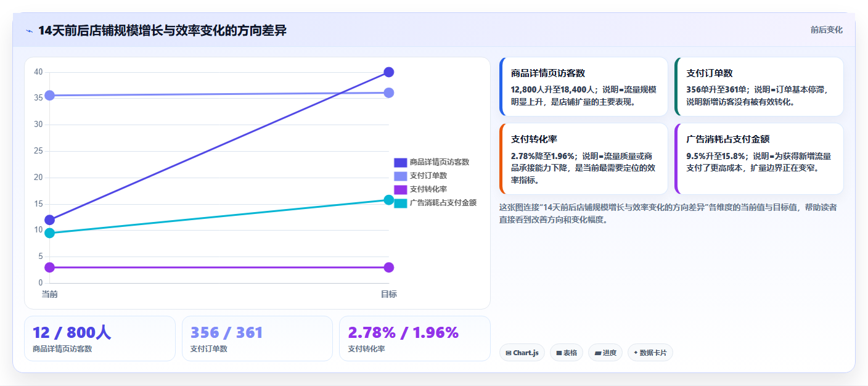Click the y-axis value 20
The height and width of the screenshot is (386, 868).
(38, 178)
